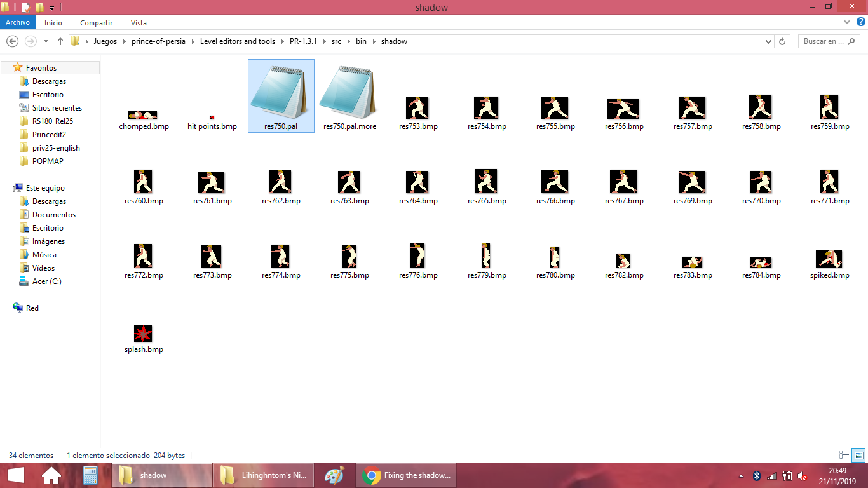Open Acer (C:) drive in sidebar

tap(46, 281)
